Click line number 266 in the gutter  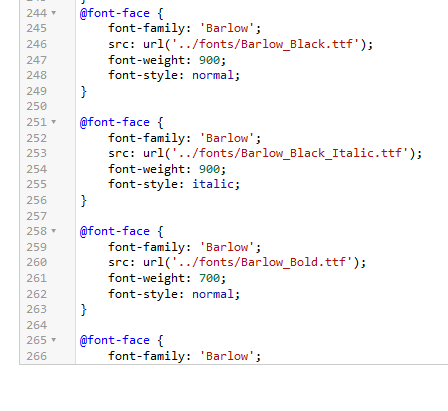37,356
